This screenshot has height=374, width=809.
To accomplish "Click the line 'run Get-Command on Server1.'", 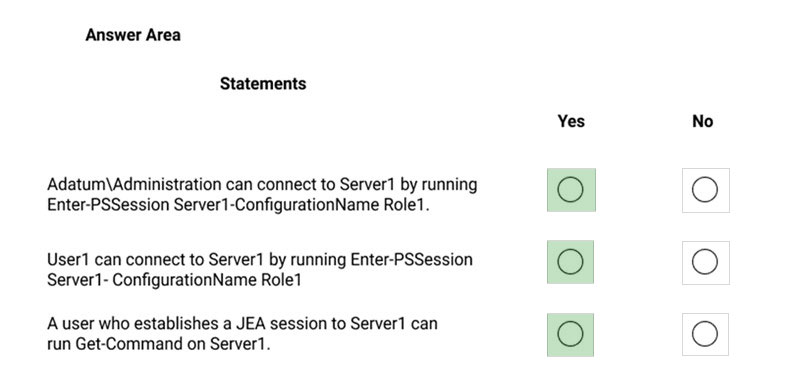I will pyautogui.click(x=159, y=344).
